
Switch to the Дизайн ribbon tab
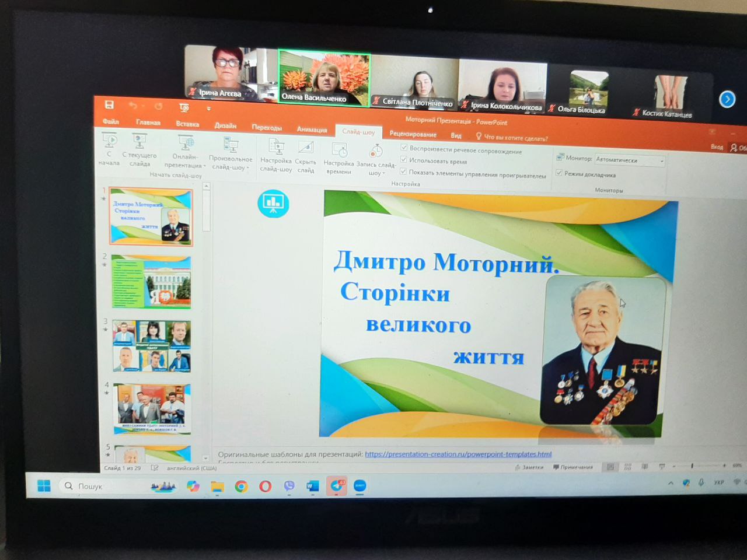225,125
